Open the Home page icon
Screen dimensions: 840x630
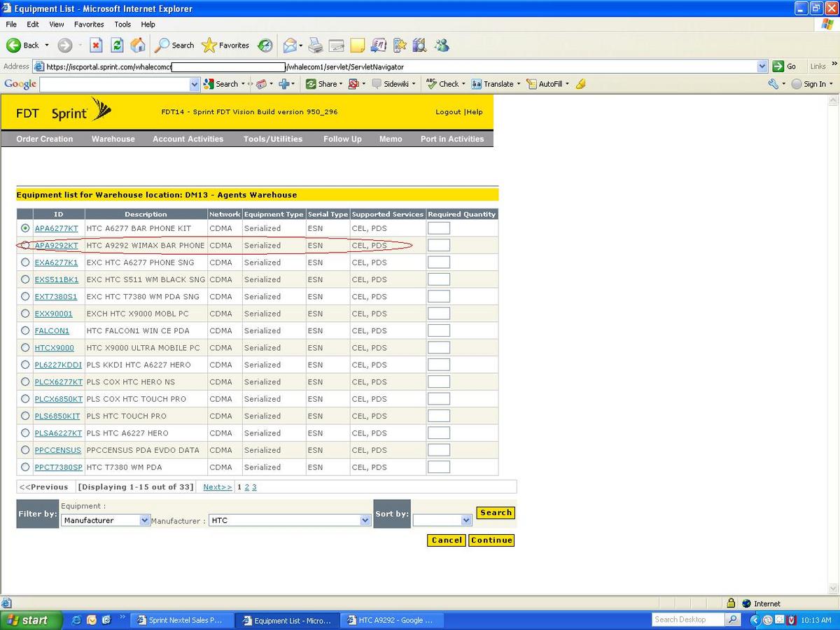pyautogui.click(x=139, y=45)
